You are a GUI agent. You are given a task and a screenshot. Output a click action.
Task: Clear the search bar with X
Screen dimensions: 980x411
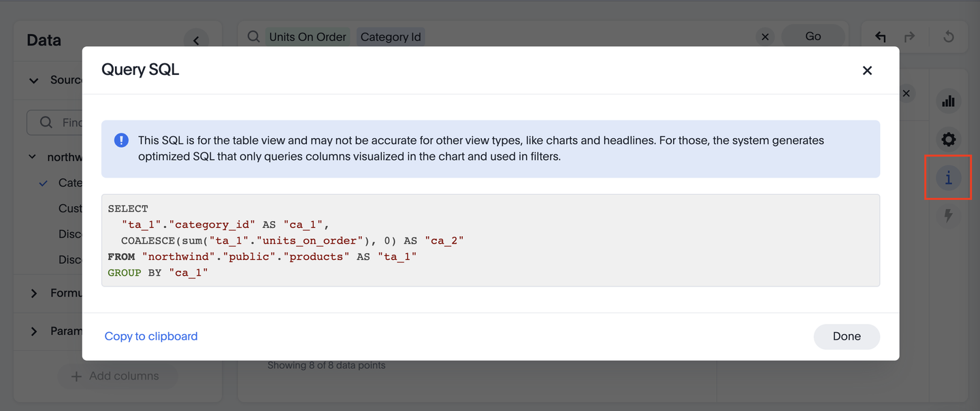pos(765,37)
